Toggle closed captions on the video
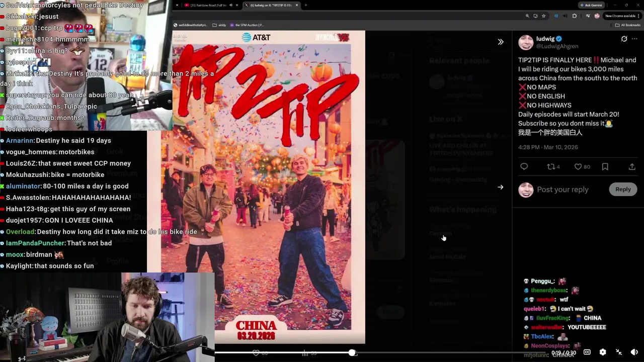644x362 pixels. coord(587,352)
